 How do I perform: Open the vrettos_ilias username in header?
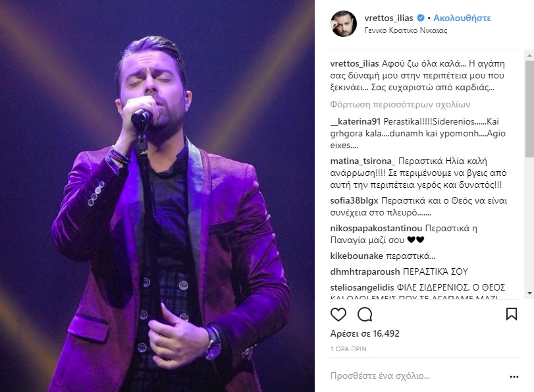[388, 18]
